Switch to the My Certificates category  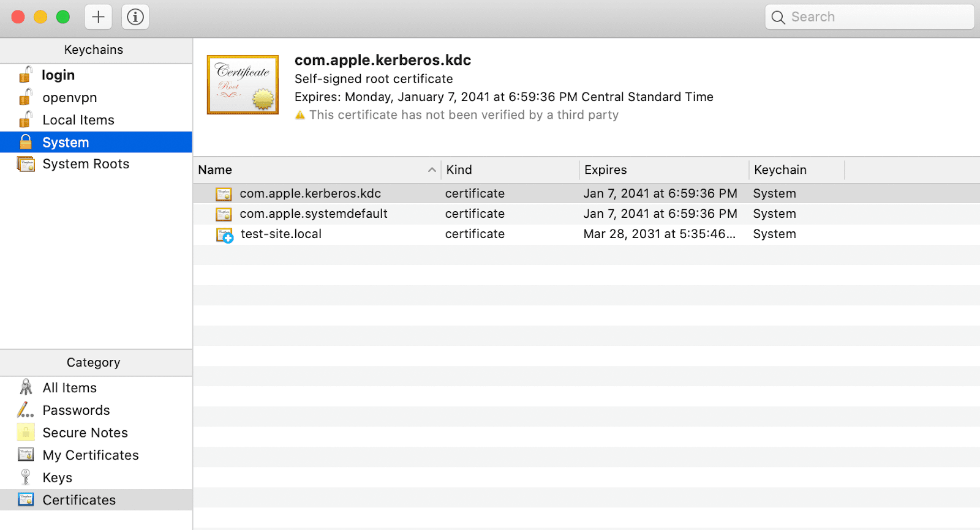click(91, 455)
